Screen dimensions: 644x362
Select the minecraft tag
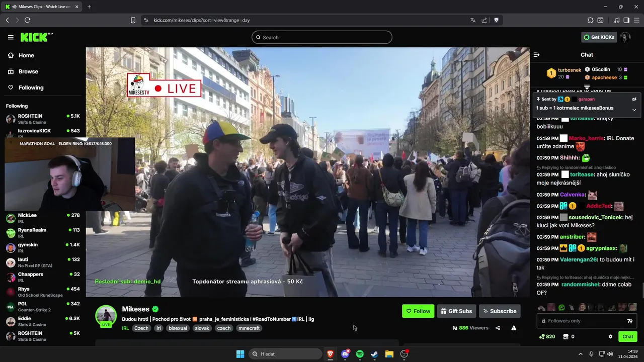249,328
